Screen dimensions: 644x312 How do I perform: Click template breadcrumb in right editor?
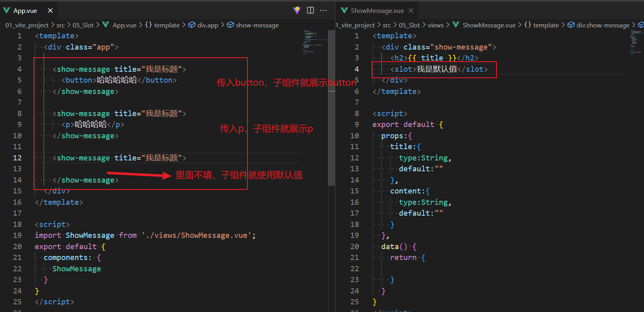click(546, 25)
